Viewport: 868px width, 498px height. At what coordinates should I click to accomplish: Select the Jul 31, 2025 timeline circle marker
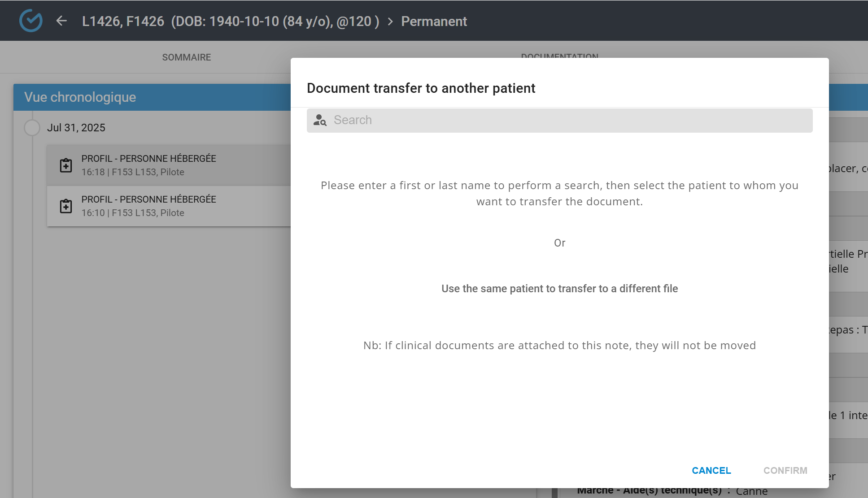click(x=32, y=128)
